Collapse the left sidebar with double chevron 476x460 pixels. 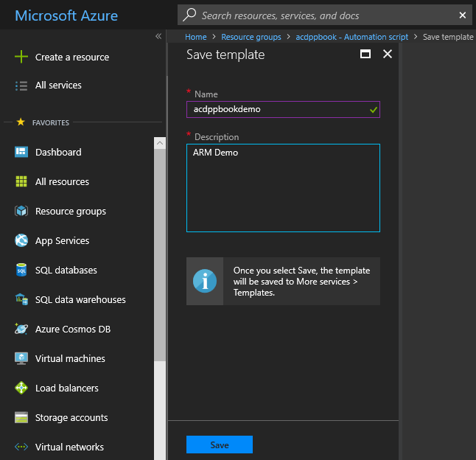coord(158,36)
